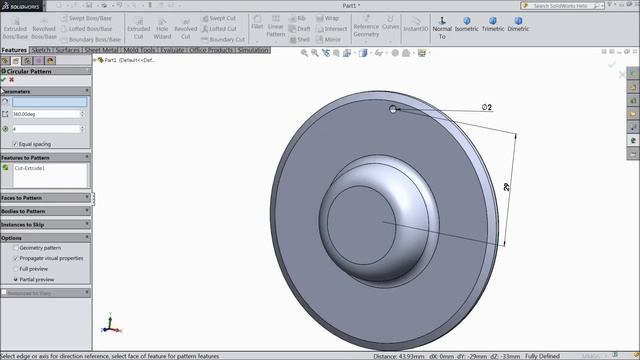Screen dimensions: 640x360
Task: Open the DisplayManager tab icon
Action: click(x=50, y=61)
